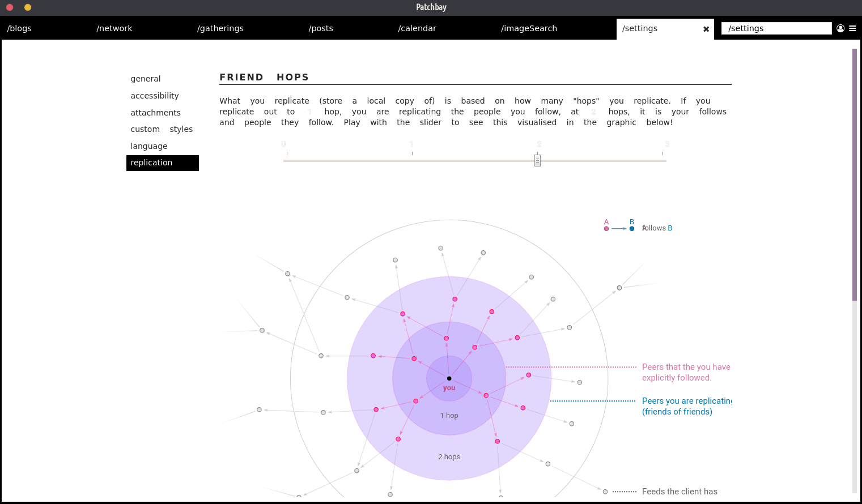This screenshot has width=862, height=504.
Task: Click the pink legend dot A
Action: 606,229
